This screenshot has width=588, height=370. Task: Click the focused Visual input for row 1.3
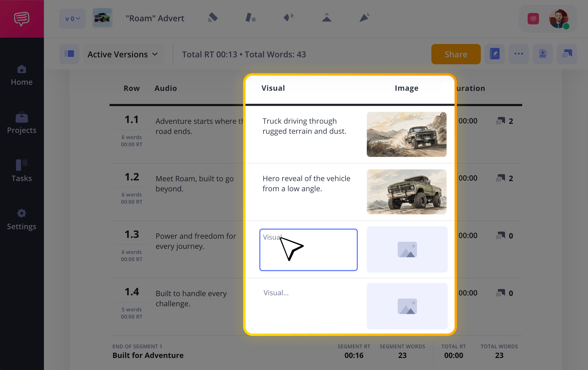click(309, 250)
